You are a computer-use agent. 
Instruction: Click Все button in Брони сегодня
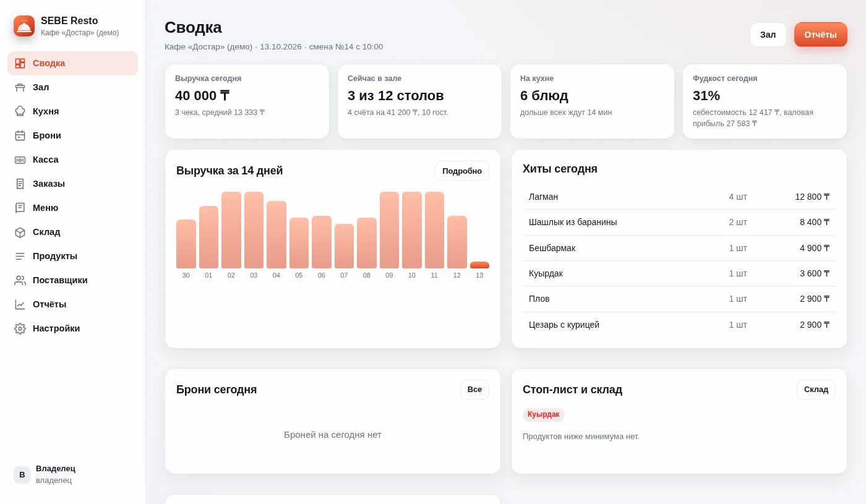pyautogui.click(x=474, y=390)
